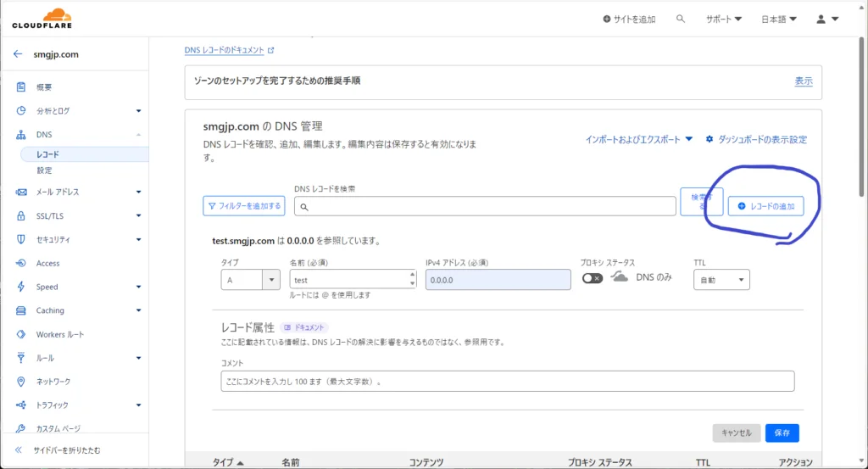The image size is (868, 469).
Task: Expand the トラフィック sidebar section
Action: point(138,405)
